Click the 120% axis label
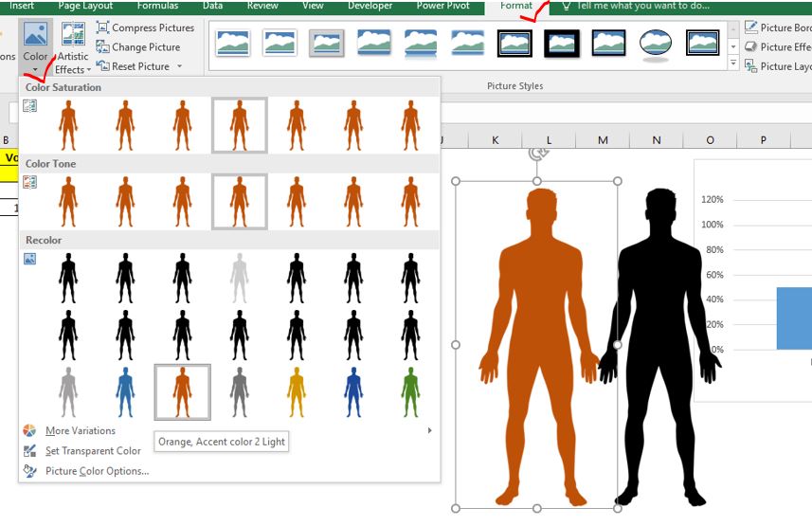The width and height of the screenshot is (812, 526). (x=713, y=200)
